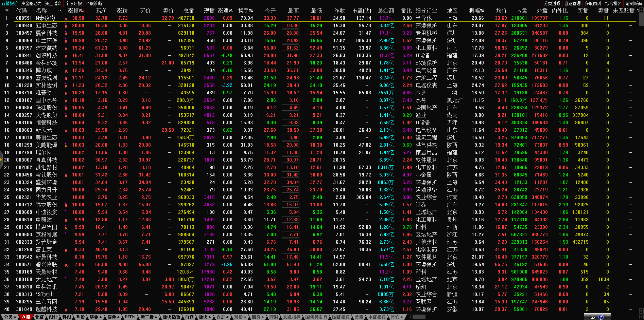Click the K marker beside N泰凌微

(66, 19)
